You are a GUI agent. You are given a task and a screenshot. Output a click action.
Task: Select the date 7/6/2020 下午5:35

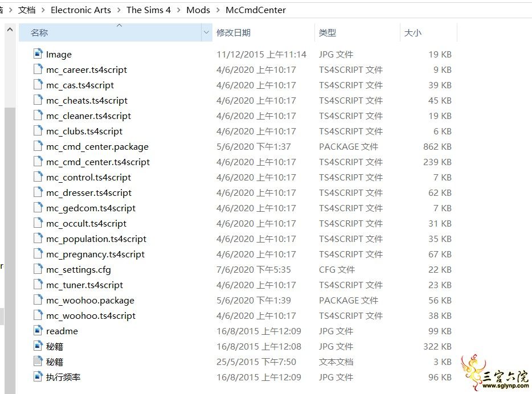coord(254,269)
